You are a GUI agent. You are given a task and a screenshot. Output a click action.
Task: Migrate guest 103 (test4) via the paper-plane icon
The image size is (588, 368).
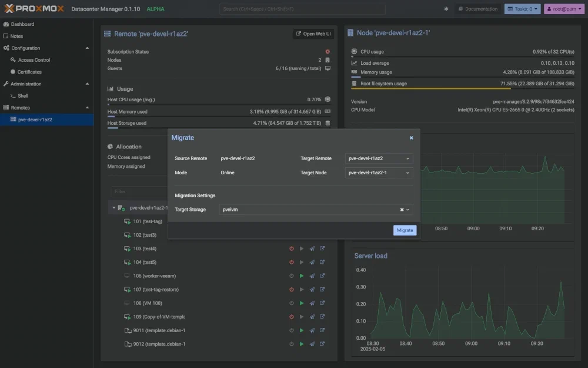click(x=312, y=248)
